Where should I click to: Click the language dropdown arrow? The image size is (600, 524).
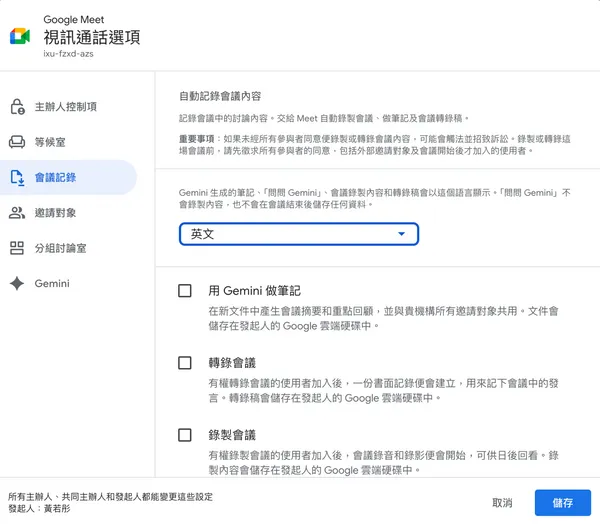coord(401,234)
